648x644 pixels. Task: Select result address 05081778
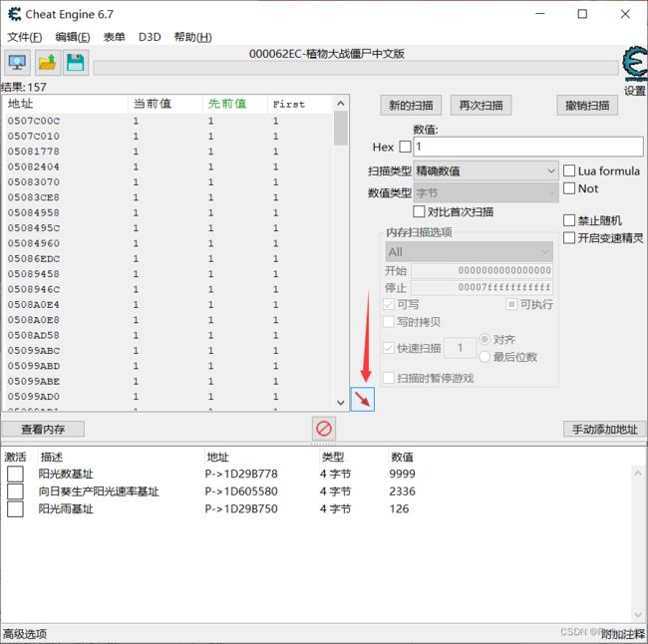(34, 152)
